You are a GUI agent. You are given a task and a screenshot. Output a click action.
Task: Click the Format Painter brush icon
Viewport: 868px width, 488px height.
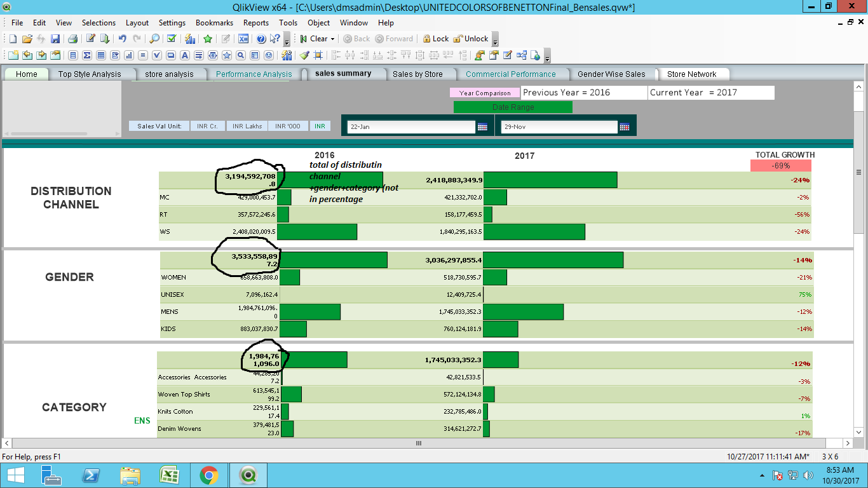pos(305,55)
